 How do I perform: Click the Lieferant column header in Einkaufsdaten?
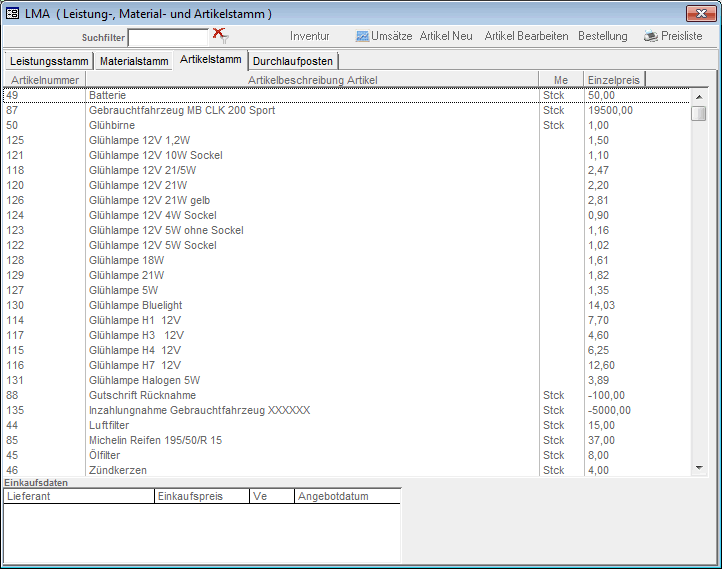click(x=78, y=496)
